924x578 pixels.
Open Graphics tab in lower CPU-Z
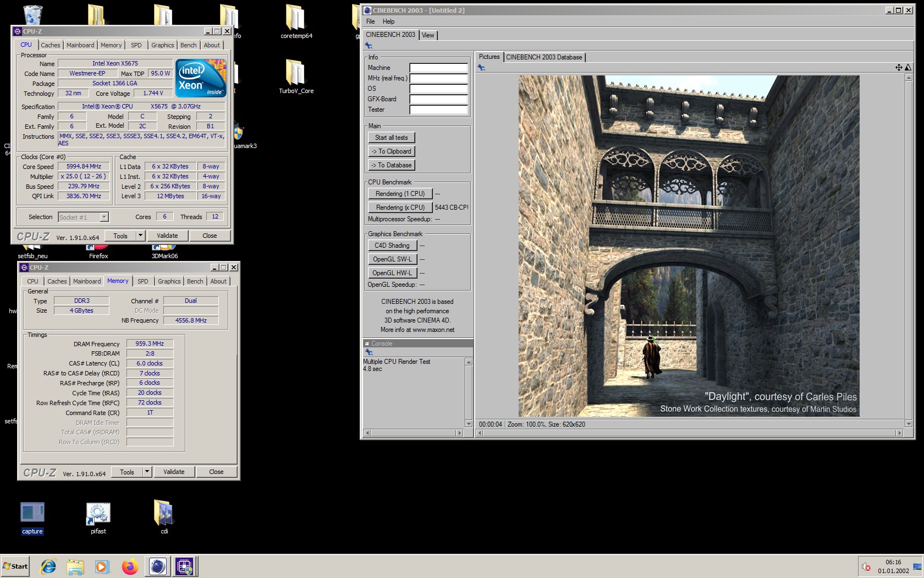point(169,281)
